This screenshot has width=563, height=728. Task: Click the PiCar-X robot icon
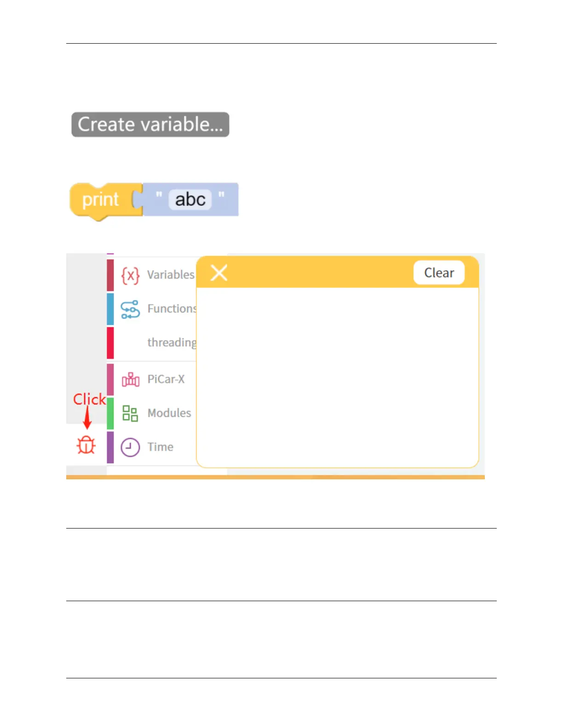(131, 380)
